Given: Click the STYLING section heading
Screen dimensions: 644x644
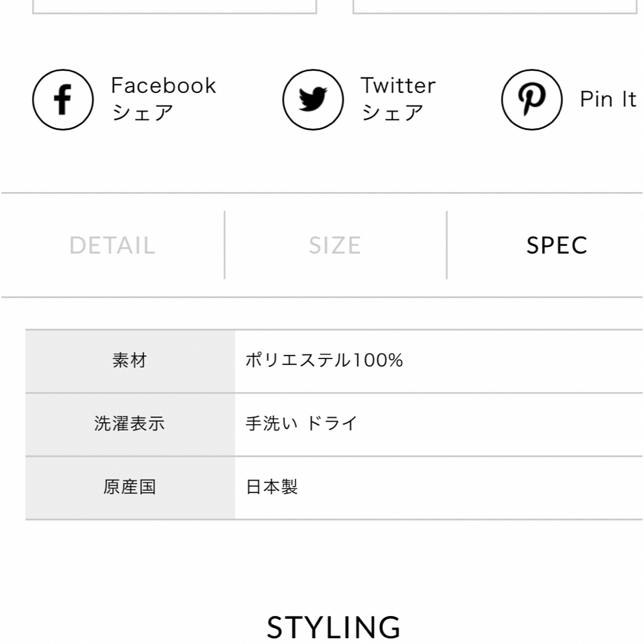Looking at the screenshot, I should click(333, 627).
